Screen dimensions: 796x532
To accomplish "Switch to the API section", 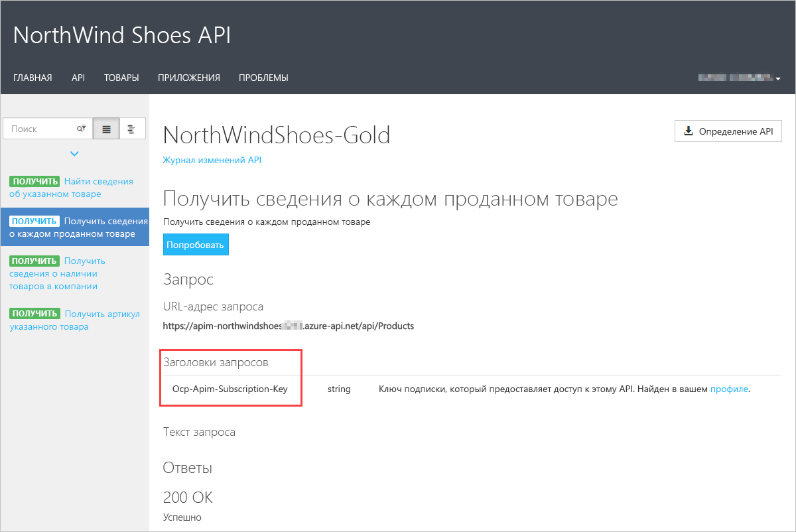I will [78, 78].
